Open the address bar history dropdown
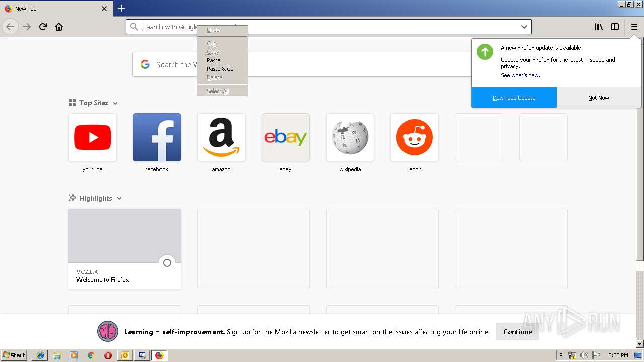Image resolution: width=644 pixels, height=362 pixels. [524, 27]
